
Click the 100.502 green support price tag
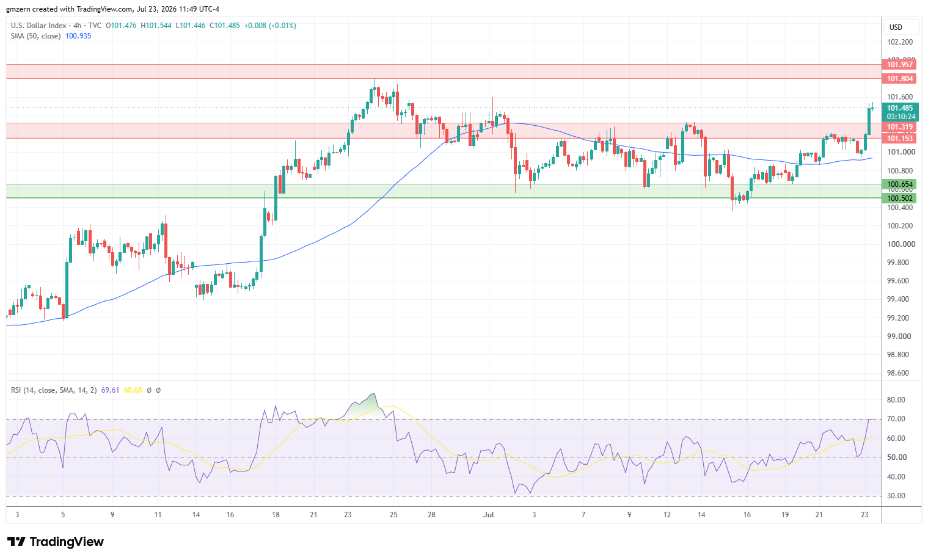900,198
